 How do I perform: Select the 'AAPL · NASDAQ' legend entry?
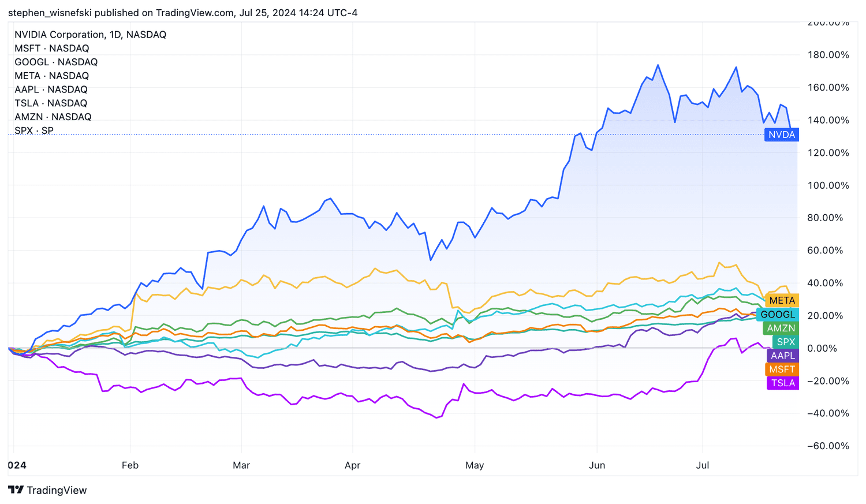51,89
